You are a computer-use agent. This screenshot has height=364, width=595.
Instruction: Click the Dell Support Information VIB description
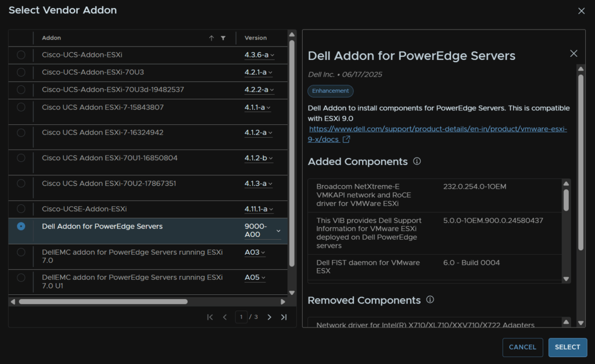pos(369,233)
